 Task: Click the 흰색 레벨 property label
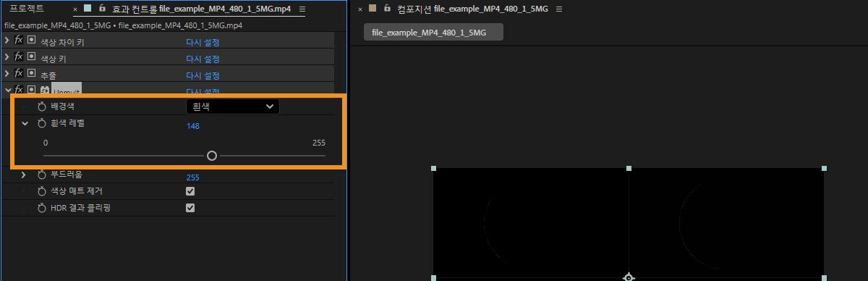coord(68,124)
